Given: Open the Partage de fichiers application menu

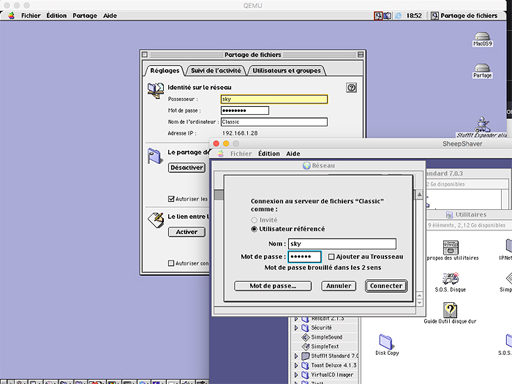Looking at the screenshot, I should point(464,16).
